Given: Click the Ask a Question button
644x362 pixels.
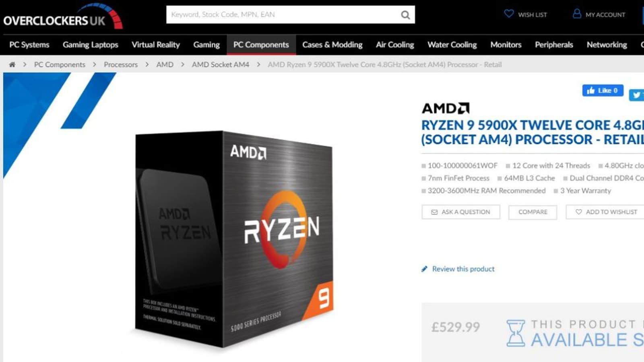Looking at the screenshot, I should pos(461,212).
